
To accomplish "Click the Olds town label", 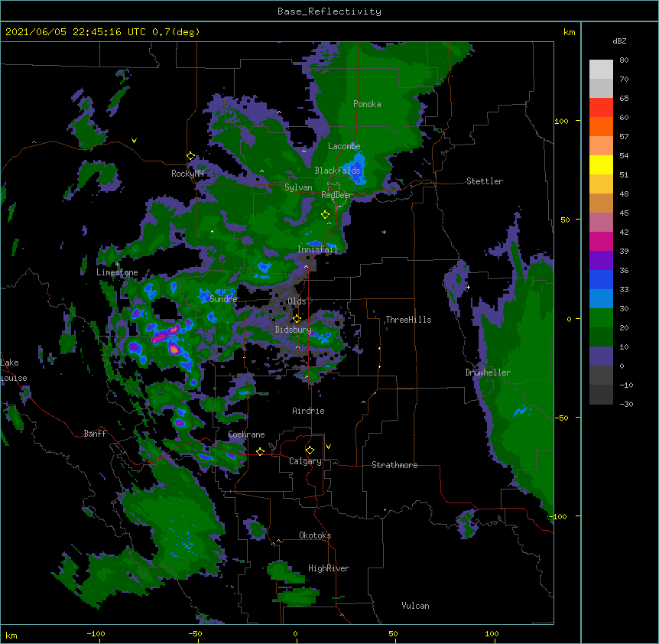I will click(297, 301).
